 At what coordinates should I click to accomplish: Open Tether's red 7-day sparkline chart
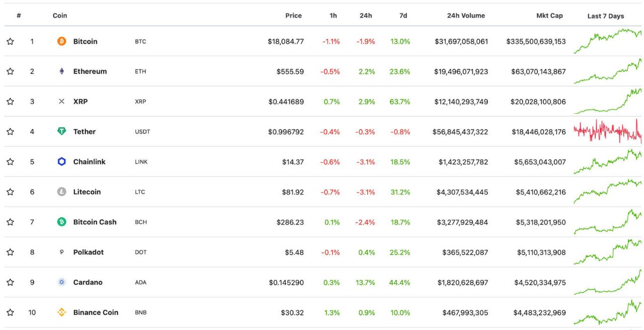click(608, 131)
